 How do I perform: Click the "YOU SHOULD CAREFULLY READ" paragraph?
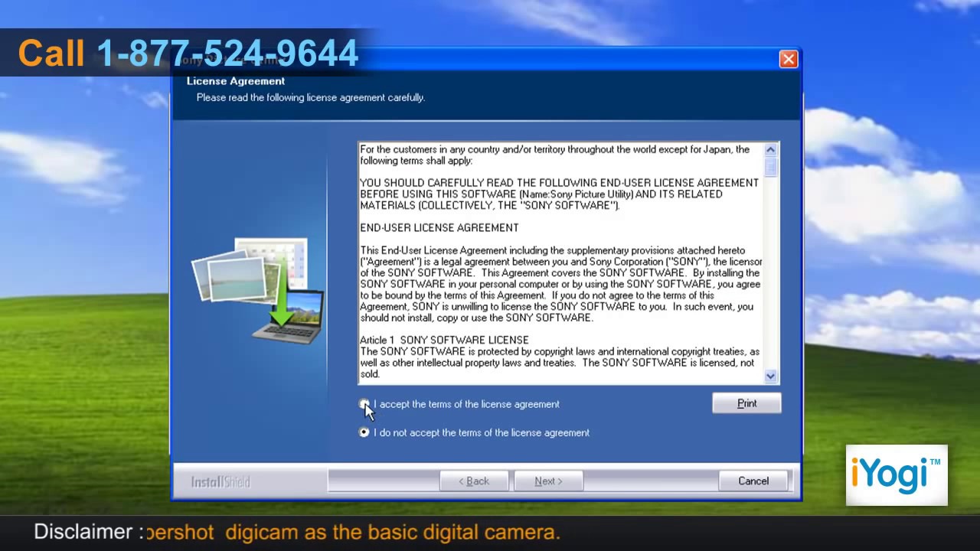(x=560, y=194)
